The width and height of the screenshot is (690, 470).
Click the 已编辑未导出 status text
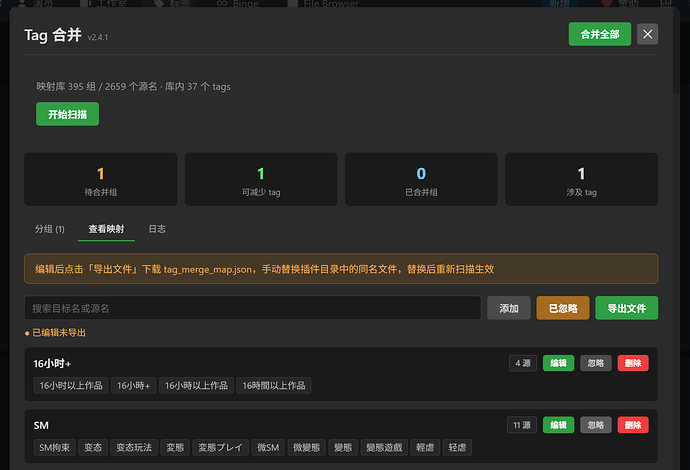pos(59,333)
